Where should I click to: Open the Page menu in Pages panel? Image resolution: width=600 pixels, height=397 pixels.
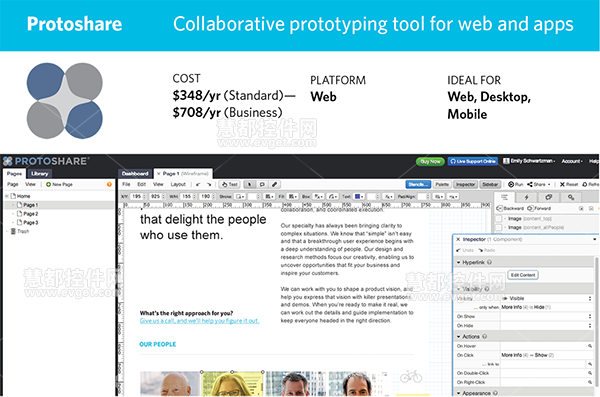(13, 185)
